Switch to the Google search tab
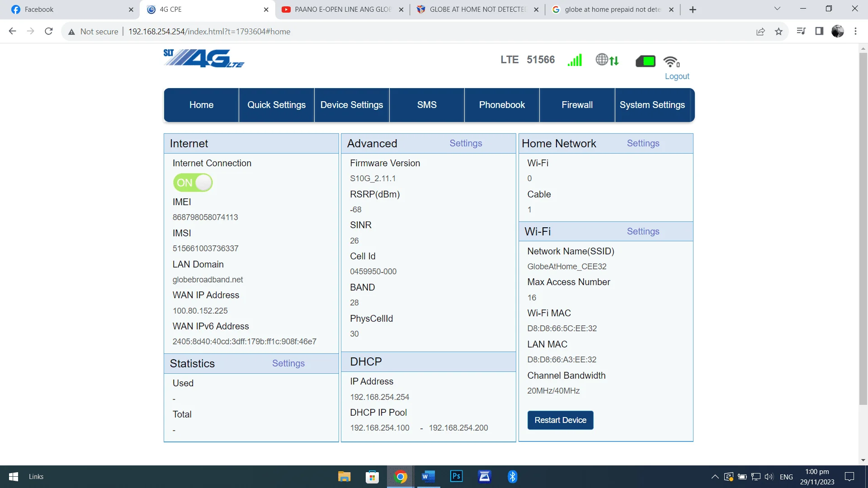 [x=613, y=9]
